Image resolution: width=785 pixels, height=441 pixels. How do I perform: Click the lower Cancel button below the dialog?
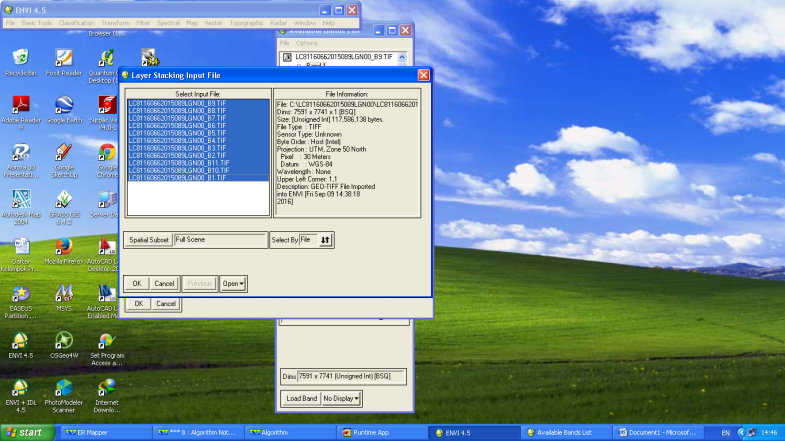(166, 304)
